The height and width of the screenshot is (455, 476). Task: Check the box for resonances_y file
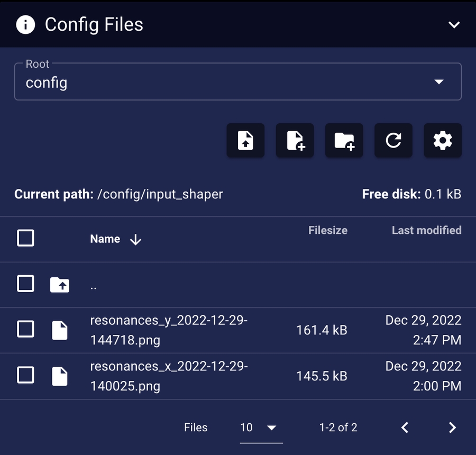pos(26,330)
